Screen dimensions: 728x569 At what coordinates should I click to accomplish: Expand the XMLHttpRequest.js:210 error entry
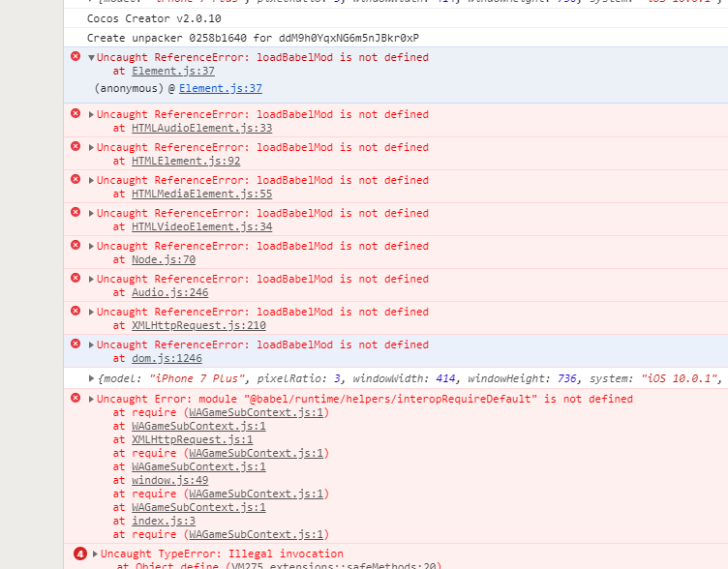click(91, 313)
